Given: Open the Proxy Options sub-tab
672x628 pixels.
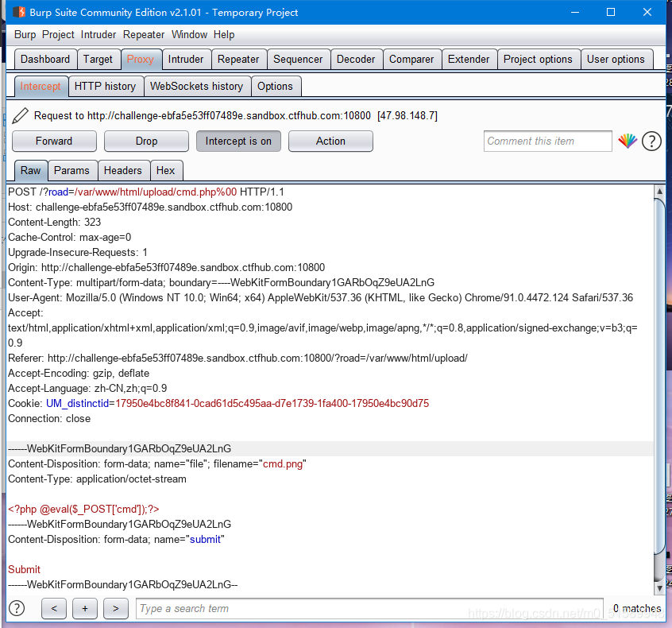Looking at the screenshot, I should pyautogui.click(x=275, y=86).
